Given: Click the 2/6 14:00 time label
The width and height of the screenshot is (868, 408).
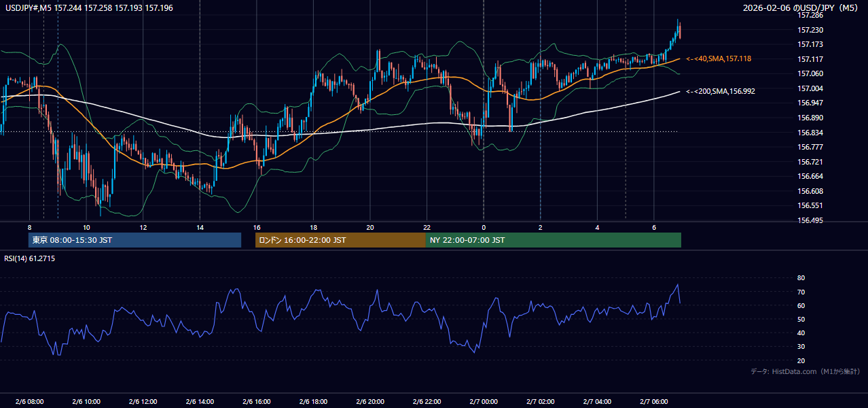Looking at the screenshot, I should coord(200,401).
